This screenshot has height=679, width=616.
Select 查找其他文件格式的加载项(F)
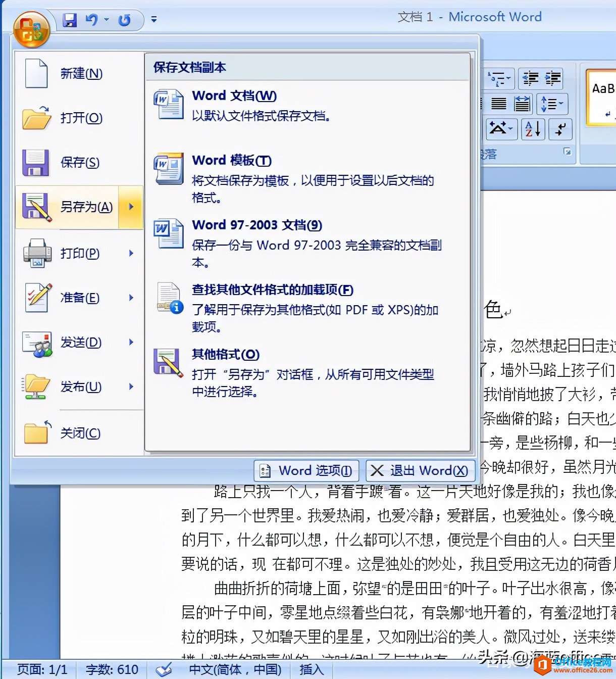307,308
